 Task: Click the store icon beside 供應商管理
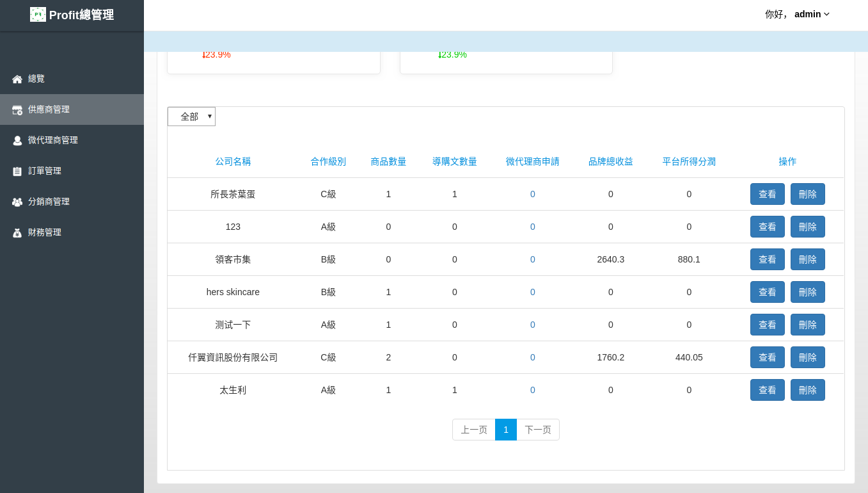click(x=17, y=110)
